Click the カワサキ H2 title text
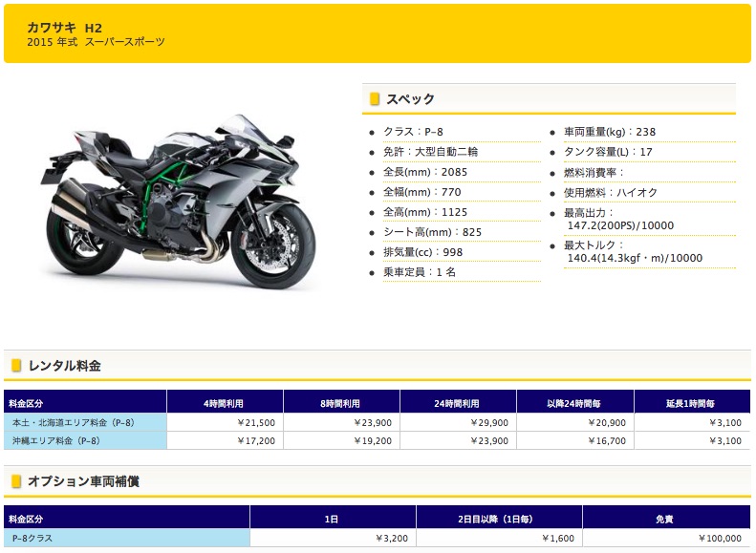The height and width of the screenshot is (553, 756). pos(65,28)
